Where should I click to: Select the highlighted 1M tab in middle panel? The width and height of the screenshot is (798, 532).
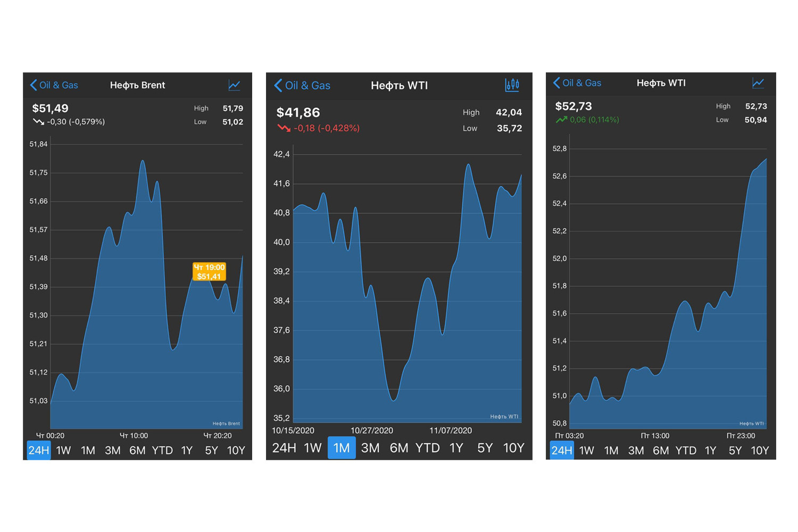[x=342, y=448]
